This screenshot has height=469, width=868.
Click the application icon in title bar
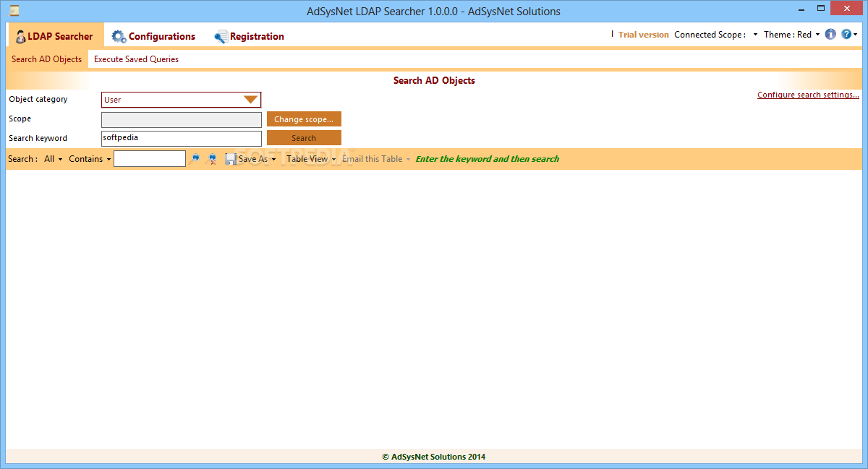(x=14, y=11)
